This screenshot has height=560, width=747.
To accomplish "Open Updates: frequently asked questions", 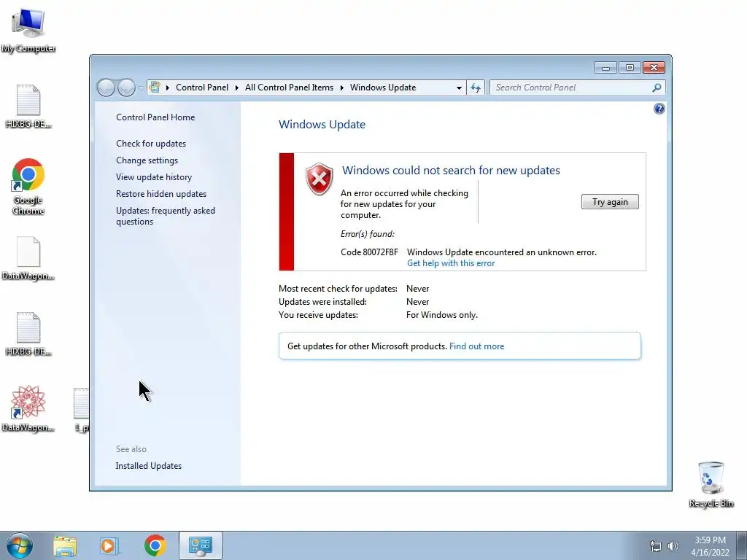I will click(x=166, y=216).
